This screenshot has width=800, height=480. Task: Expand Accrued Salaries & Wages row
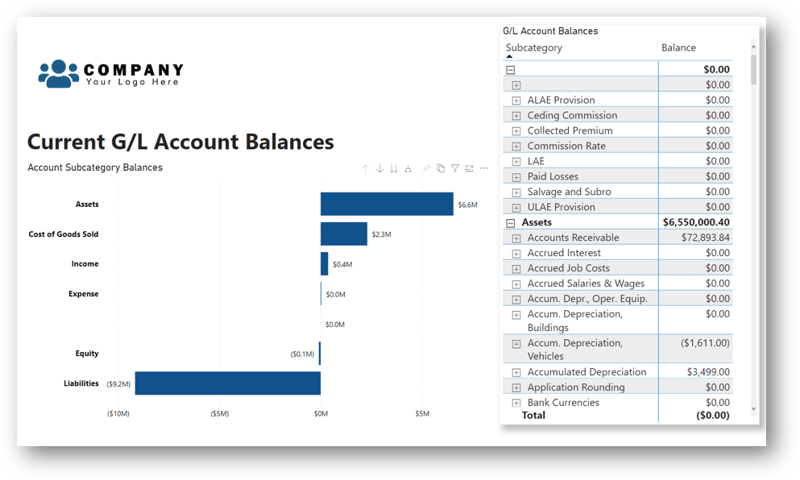click(516, 284)
